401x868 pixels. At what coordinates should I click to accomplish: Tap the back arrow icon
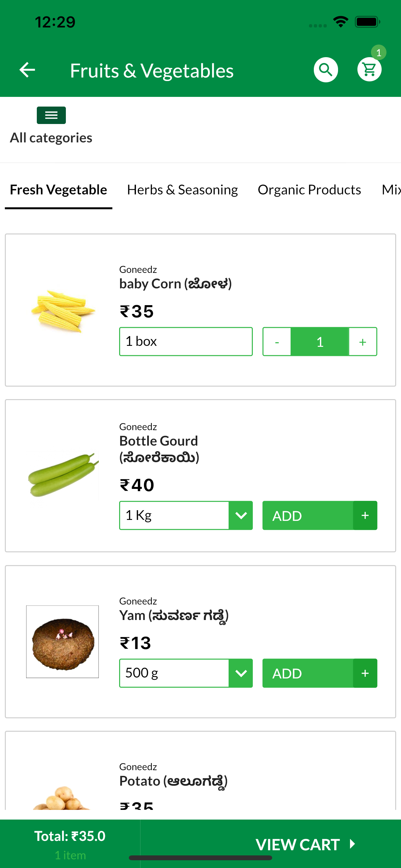pyautogui.click(x=27, y=70)
